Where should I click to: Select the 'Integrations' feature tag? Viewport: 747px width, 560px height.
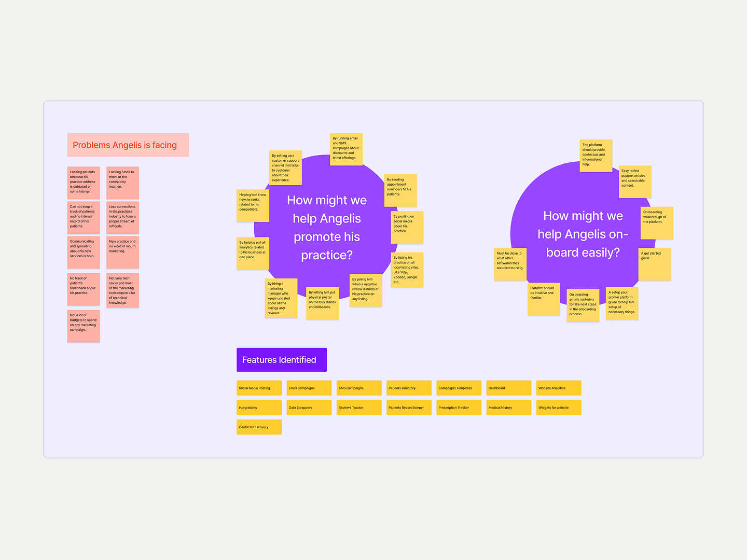click(x=259, y=408)
